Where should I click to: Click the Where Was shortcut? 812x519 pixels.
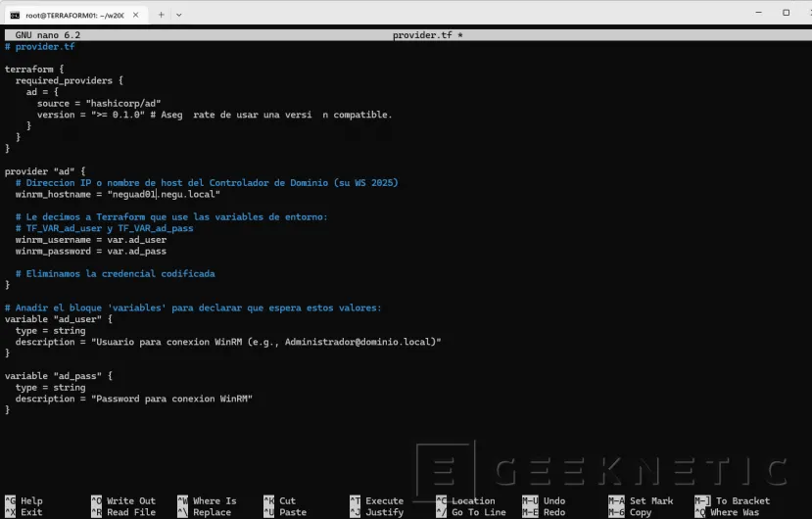[x=727, y=512]
